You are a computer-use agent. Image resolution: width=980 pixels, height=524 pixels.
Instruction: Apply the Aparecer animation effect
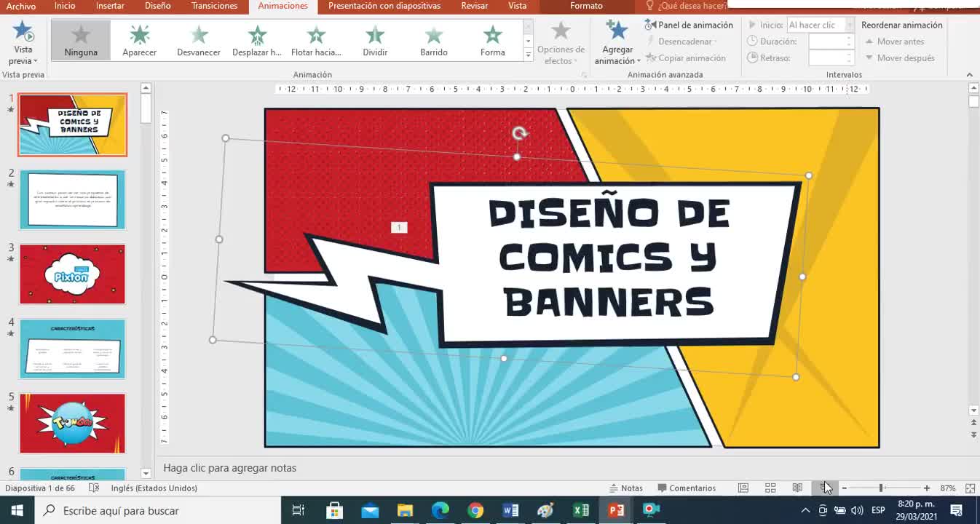pyautogui.click(x=138, y=40)
